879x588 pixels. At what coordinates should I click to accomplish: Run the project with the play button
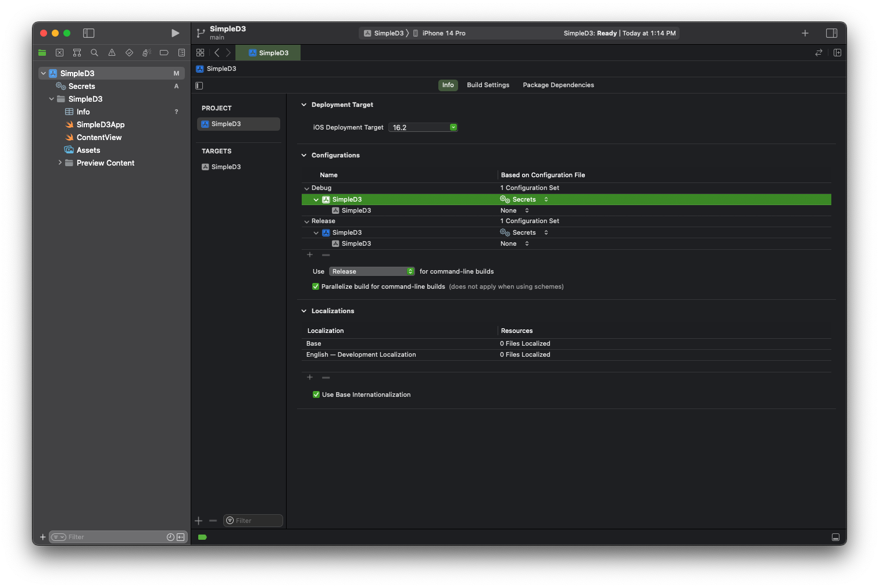click(175, 33)
